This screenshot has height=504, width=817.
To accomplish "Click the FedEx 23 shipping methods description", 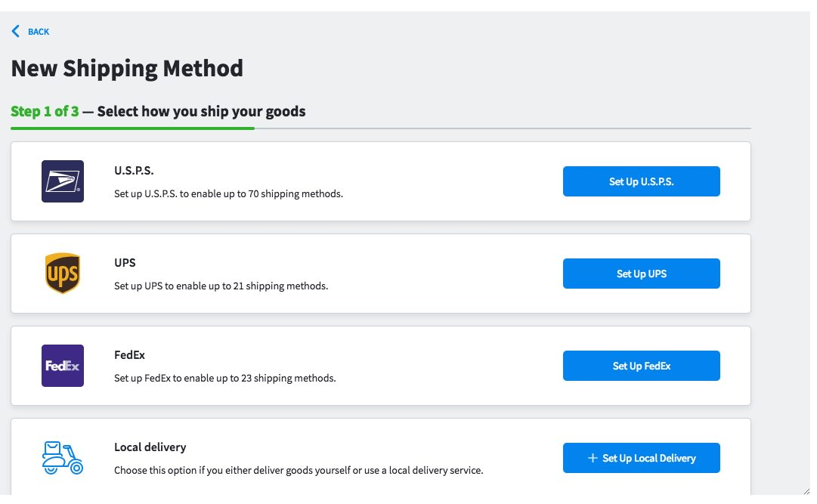I will point(224,379).
